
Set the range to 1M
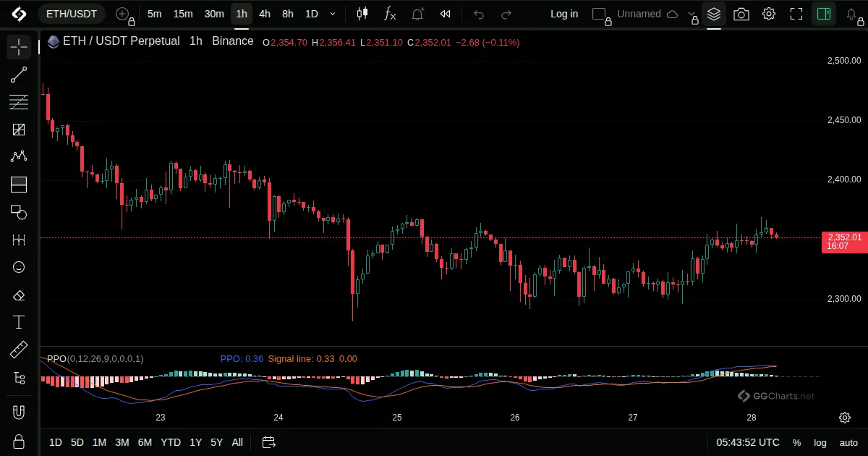(x=99, y=442)
